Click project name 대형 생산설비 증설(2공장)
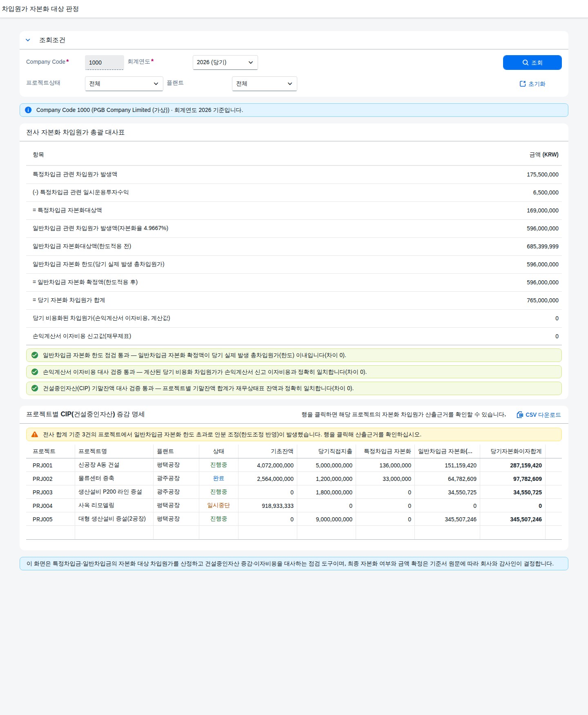 (112, 519)
